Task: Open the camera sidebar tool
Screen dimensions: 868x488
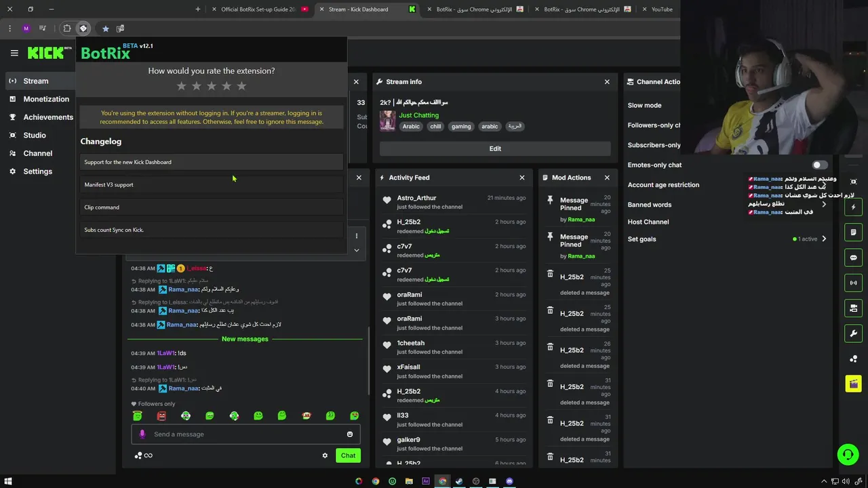Action: (853, 308)
